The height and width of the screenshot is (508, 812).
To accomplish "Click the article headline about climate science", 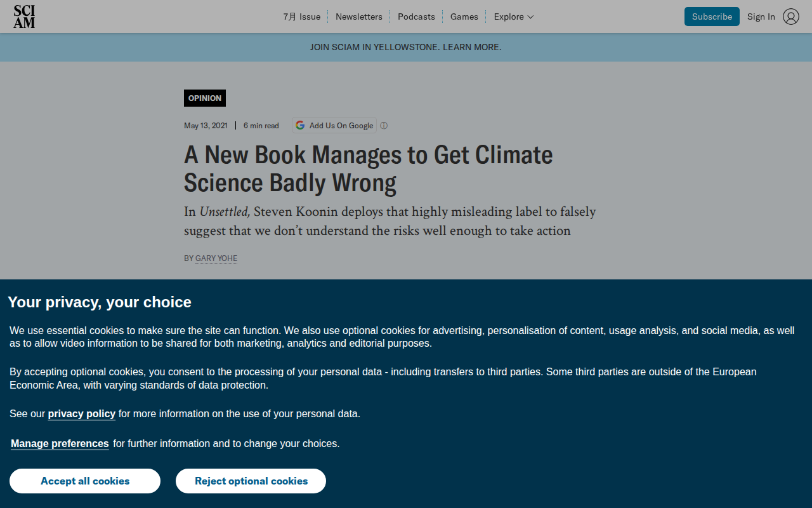I will (x=369, y=169).
